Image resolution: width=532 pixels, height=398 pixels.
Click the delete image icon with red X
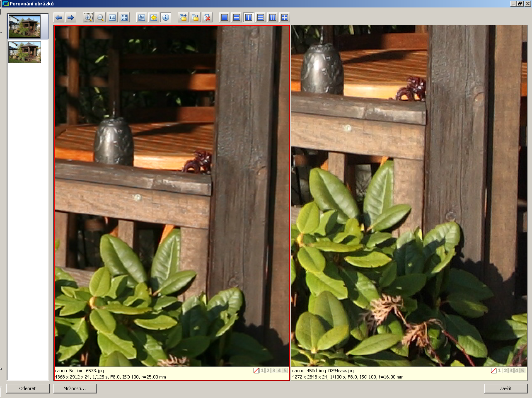[x=207, y=17]
